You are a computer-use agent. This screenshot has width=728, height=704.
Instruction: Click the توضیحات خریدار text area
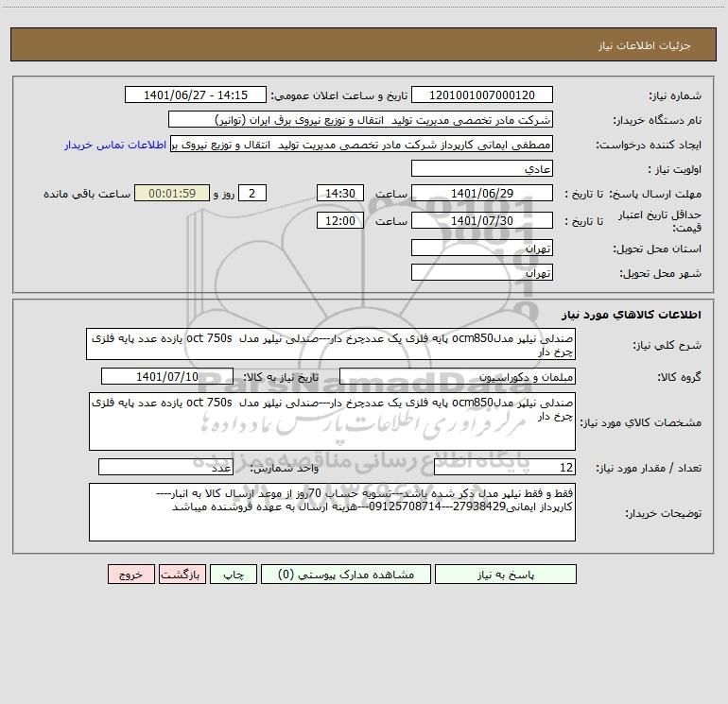tap(332, 512)
